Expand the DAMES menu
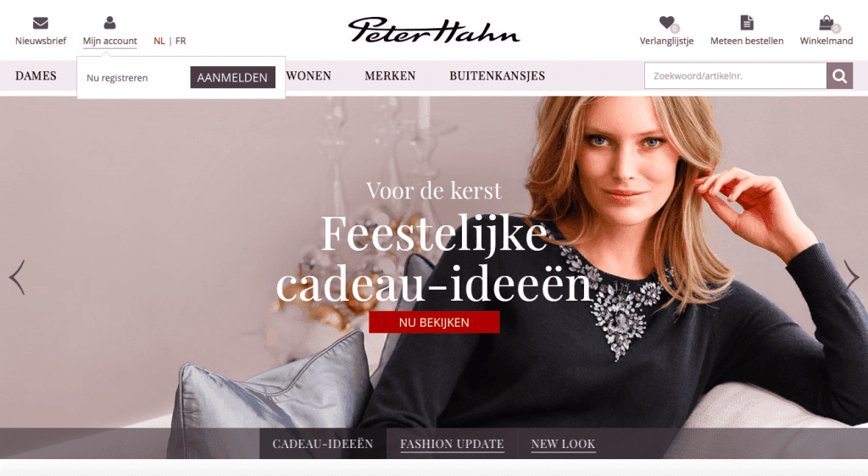The height and width of the screenshot is (476, 868). [x=36, y=75]
